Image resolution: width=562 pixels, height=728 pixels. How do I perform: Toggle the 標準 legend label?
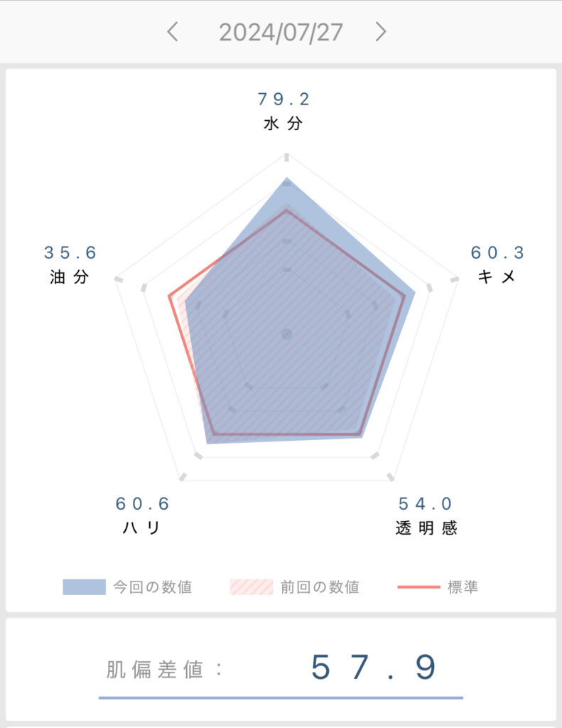point(463,587)
